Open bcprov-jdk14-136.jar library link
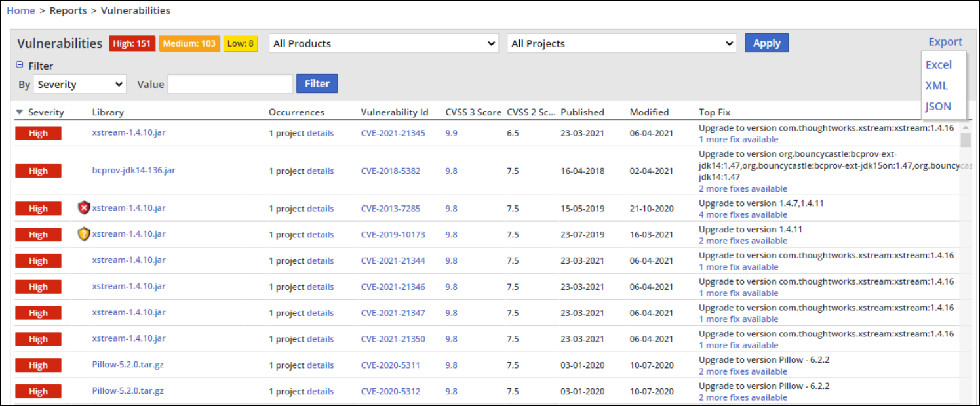980x406 pixels. [x=134, y=171]
